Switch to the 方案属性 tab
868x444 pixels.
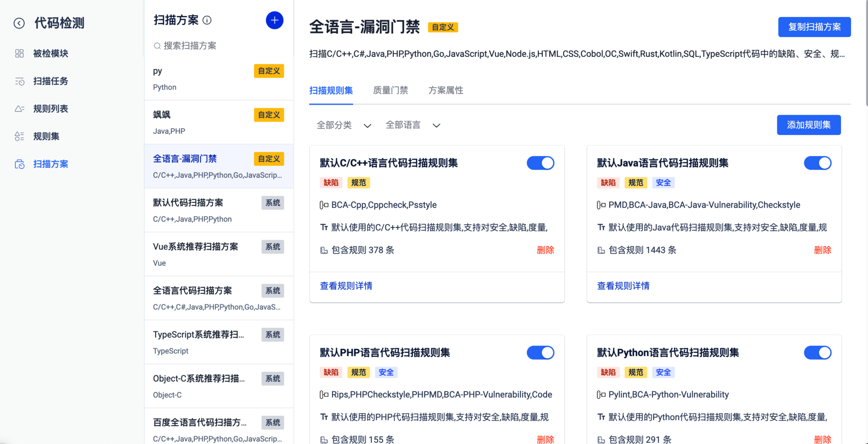446,90
